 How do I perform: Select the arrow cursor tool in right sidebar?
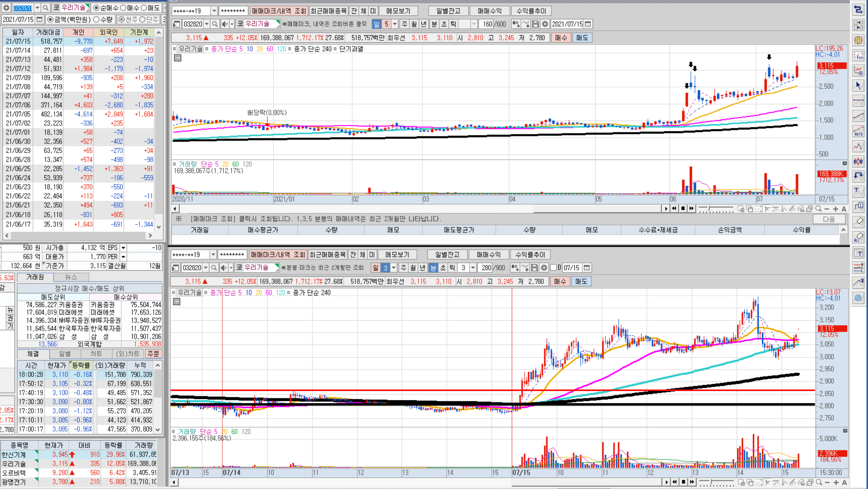click(858, 86)
